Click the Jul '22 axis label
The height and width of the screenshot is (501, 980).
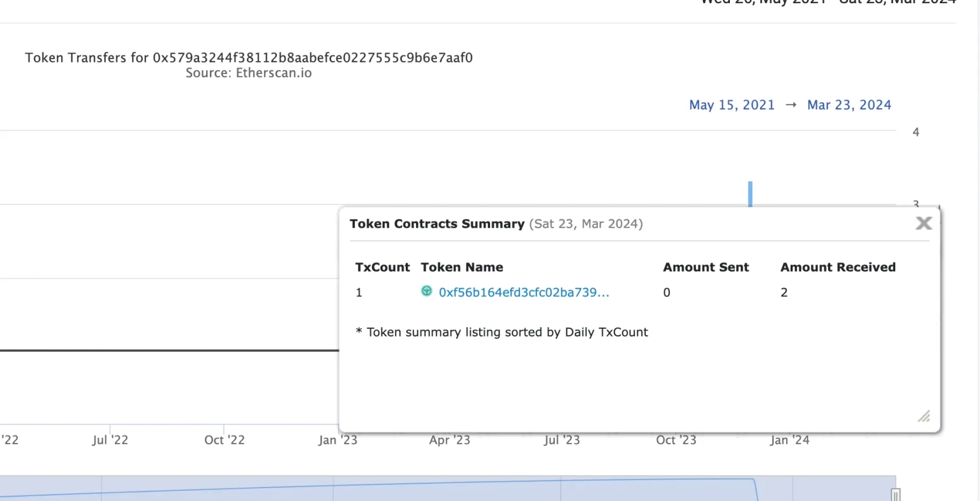110,440
